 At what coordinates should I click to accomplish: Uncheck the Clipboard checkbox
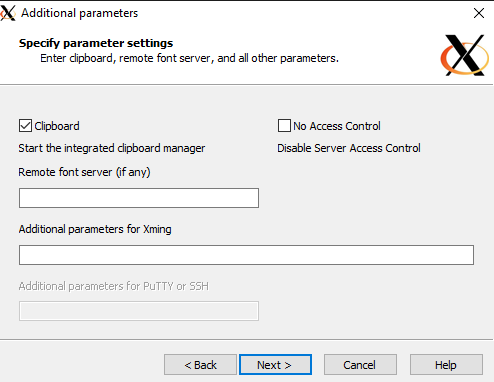[25, 126]
